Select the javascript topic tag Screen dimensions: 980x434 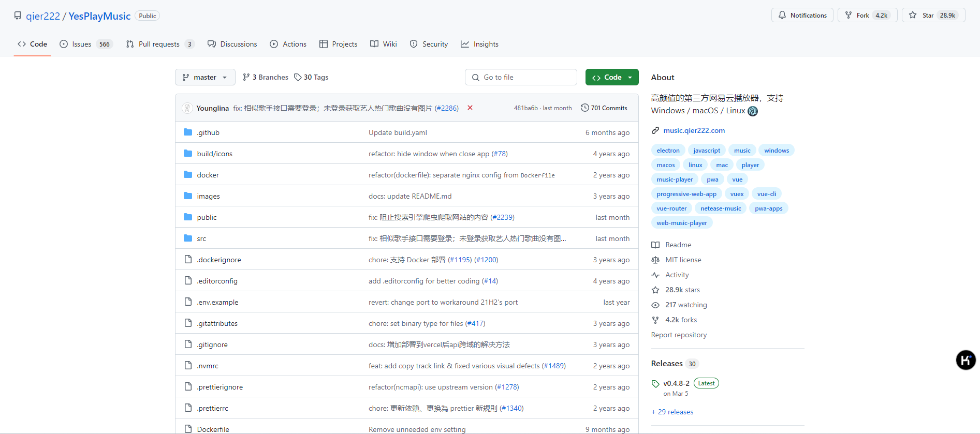tap(707, 151)
